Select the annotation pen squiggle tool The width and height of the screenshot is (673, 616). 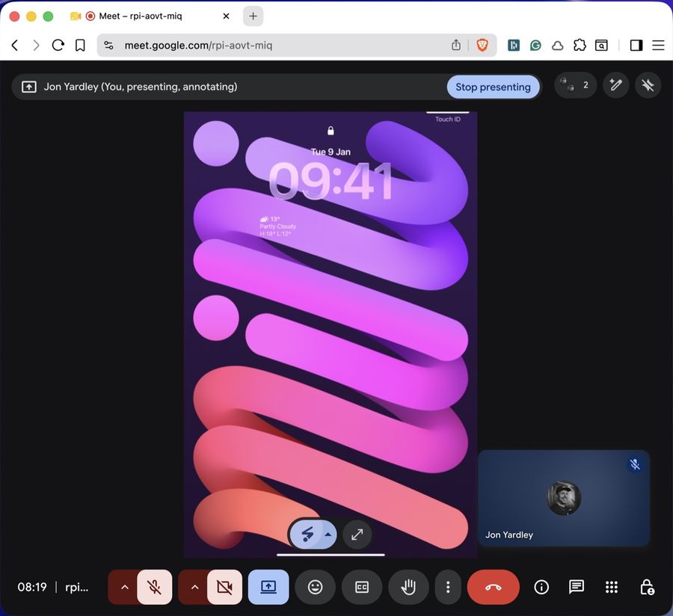(x=307, y=535)
